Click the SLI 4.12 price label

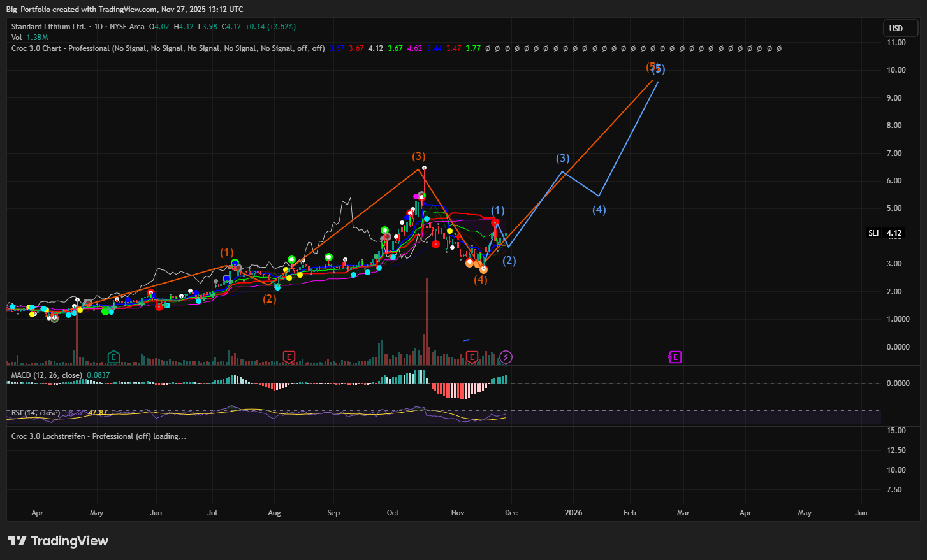tap(886, 233)
